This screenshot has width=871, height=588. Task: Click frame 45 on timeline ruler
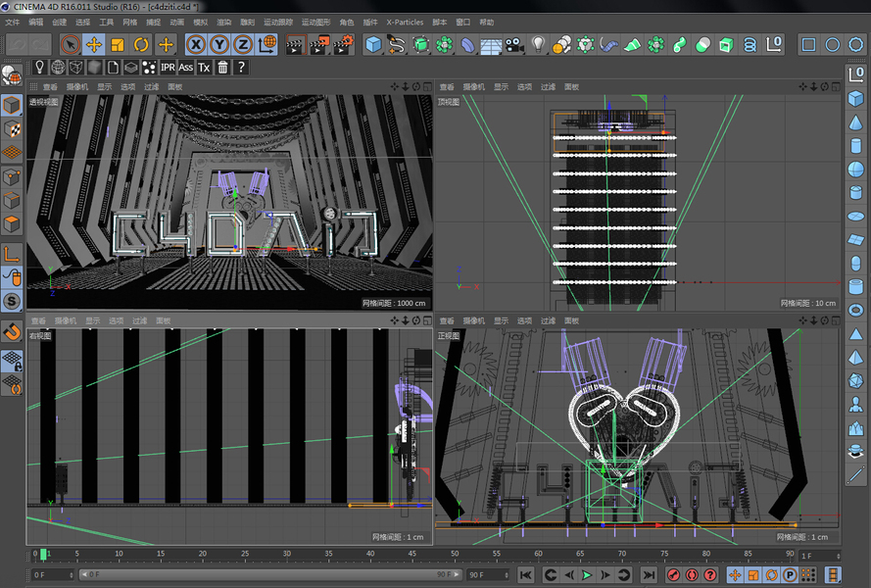tap(412, 554)
